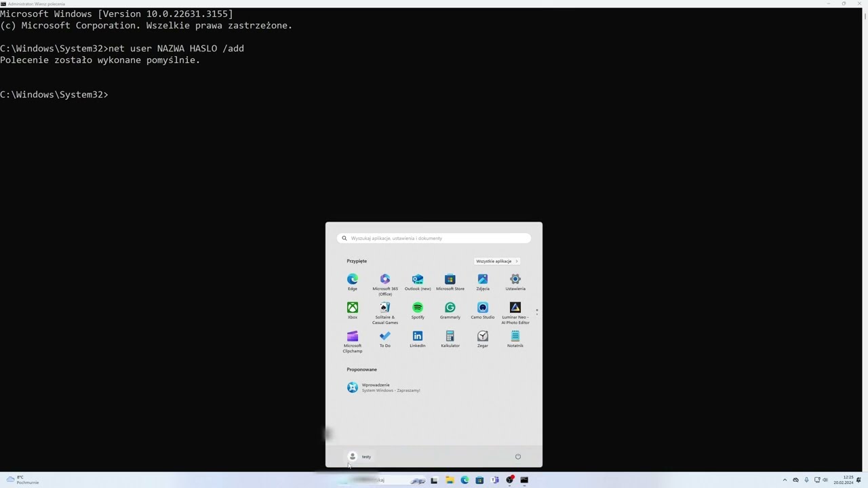Open Microsoft Teams from taskbar
Image resolution: width=868 pixels, height=488 pixels.
(x=494, y=480)
